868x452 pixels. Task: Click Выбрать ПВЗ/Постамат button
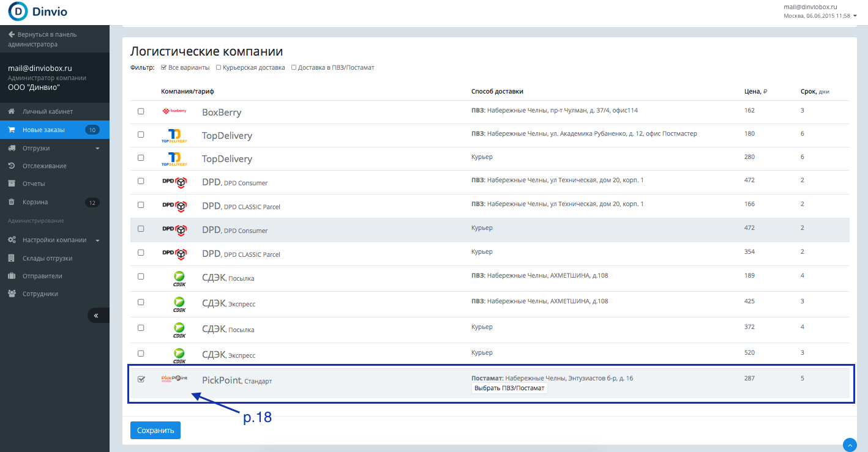tap(509, 388)
